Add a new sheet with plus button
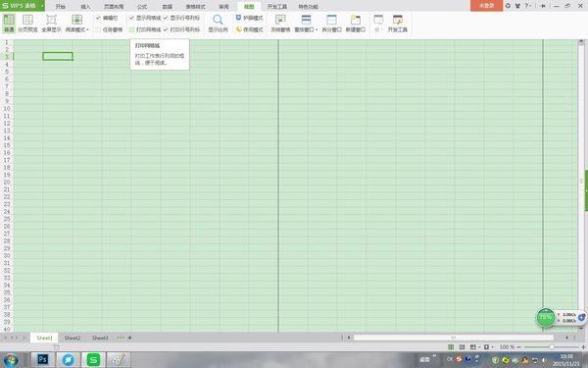 tap(129, 338)
